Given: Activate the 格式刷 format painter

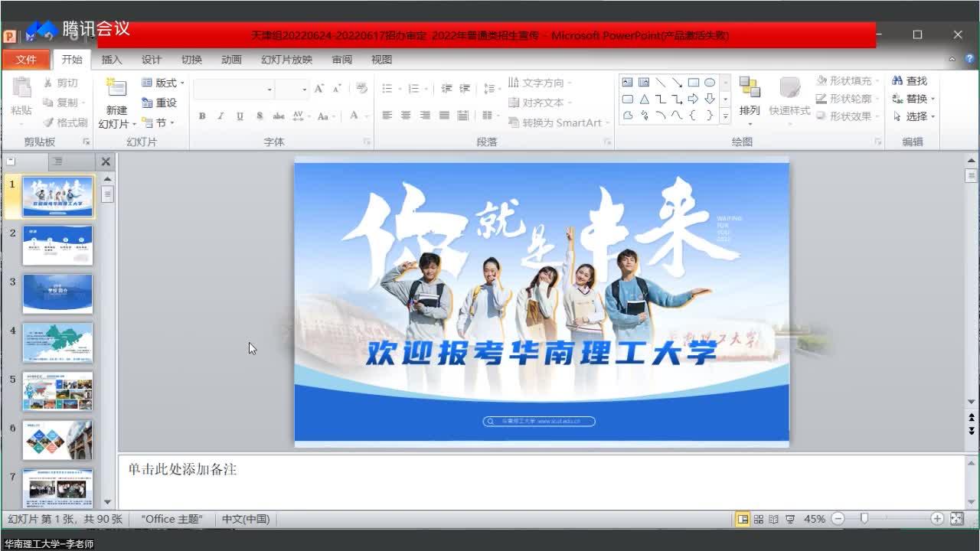Looking at the screenshot, I should [x=65, y=122].
